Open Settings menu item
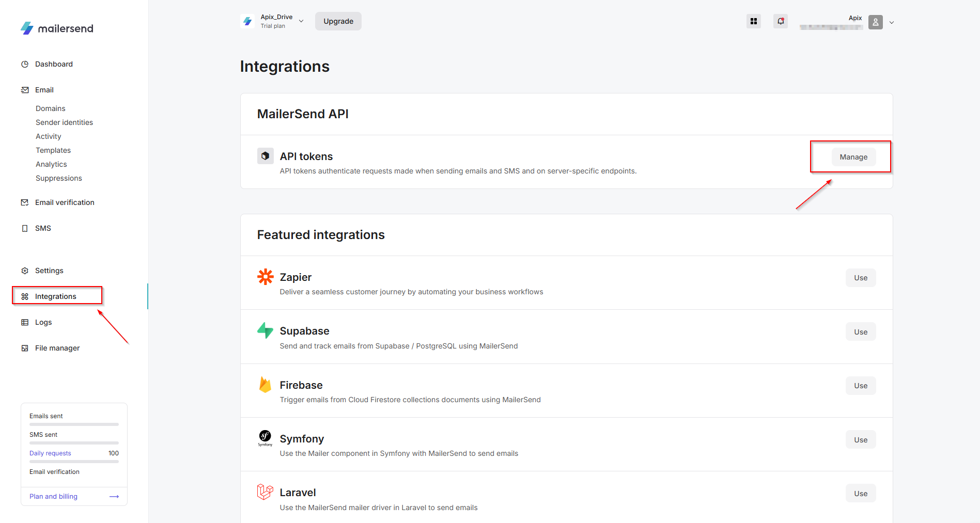The image size is (980, 523). click(49, 271)
